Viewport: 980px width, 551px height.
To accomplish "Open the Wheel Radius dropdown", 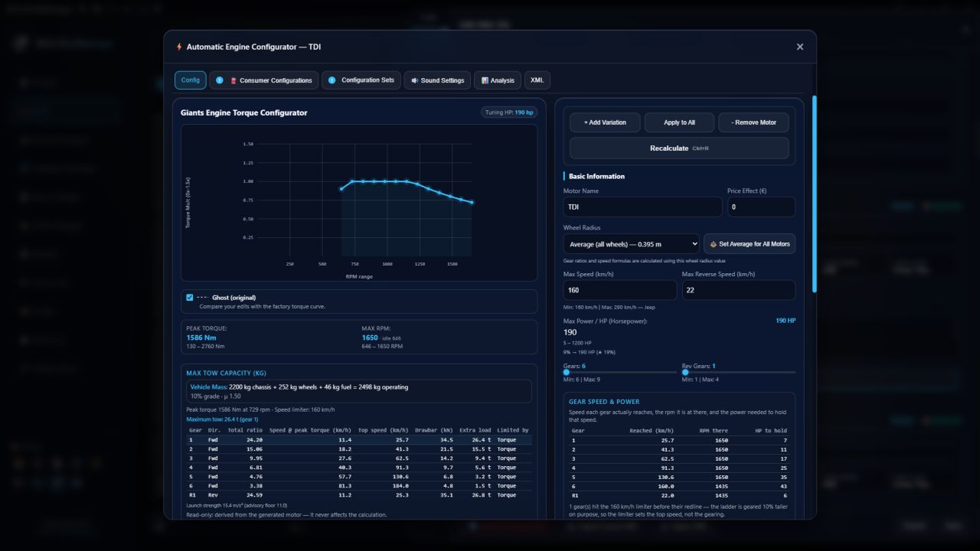I will coord(631,244).
